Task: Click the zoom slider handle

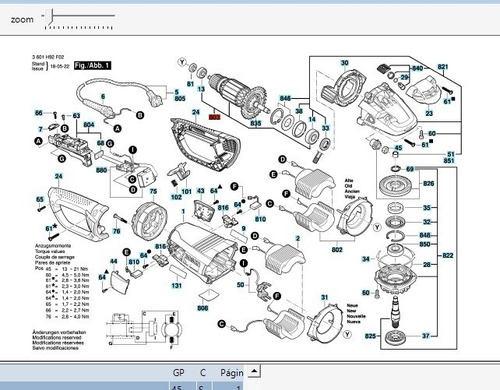Action: (50, 17)
